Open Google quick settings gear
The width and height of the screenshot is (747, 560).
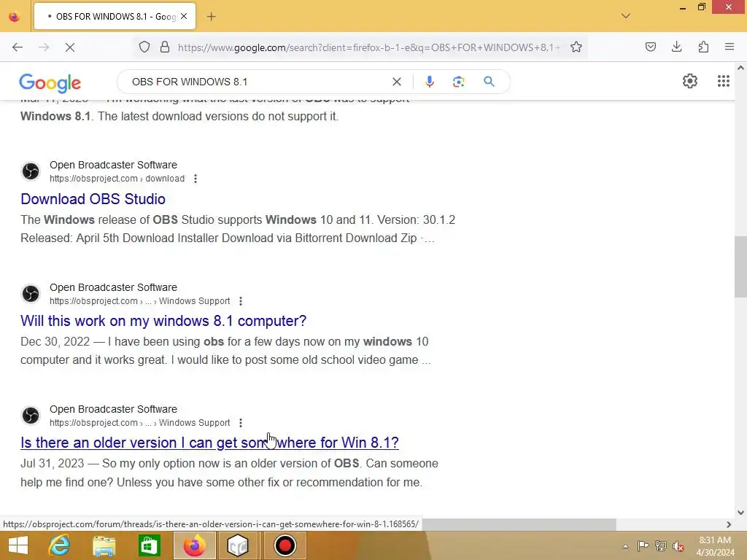690,81
